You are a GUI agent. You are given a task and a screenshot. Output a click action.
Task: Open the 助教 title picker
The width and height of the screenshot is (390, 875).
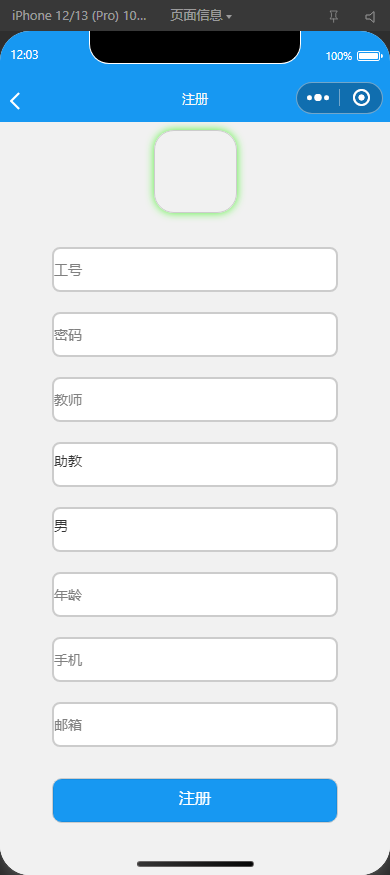coord(195,464)
